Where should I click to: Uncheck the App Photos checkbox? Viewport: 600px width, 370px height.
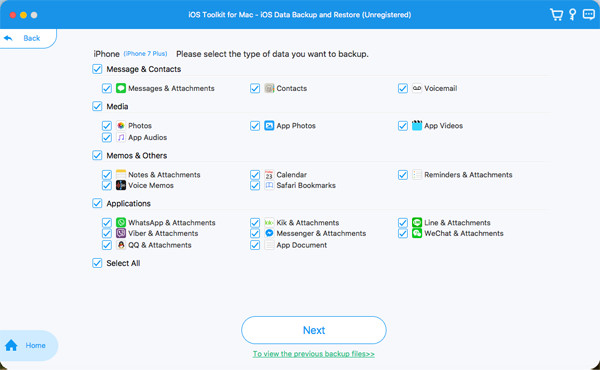point(255,126)
